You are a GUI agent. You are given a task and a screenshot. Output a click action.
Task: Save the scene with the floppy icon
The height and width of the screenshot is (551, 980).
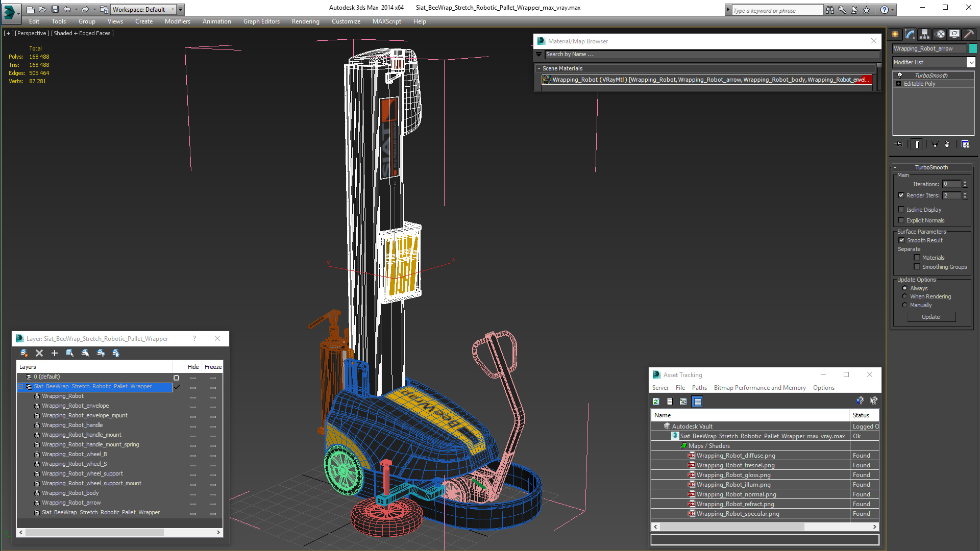coord(55,9)
